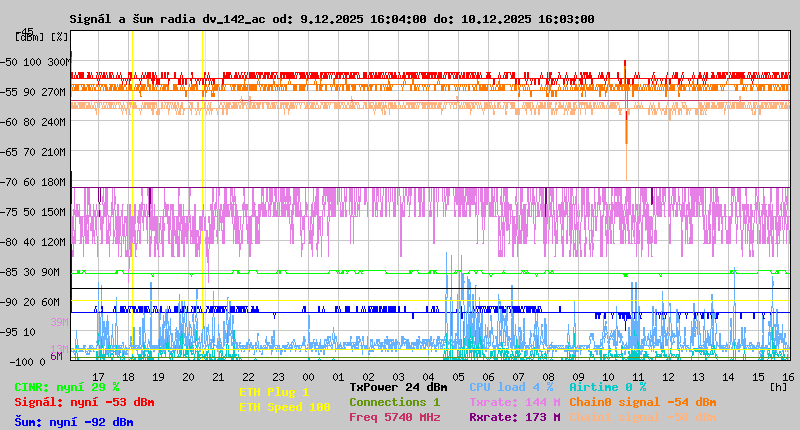Click the "[dBm] [%]" axis unit label

tap(41, 37)
